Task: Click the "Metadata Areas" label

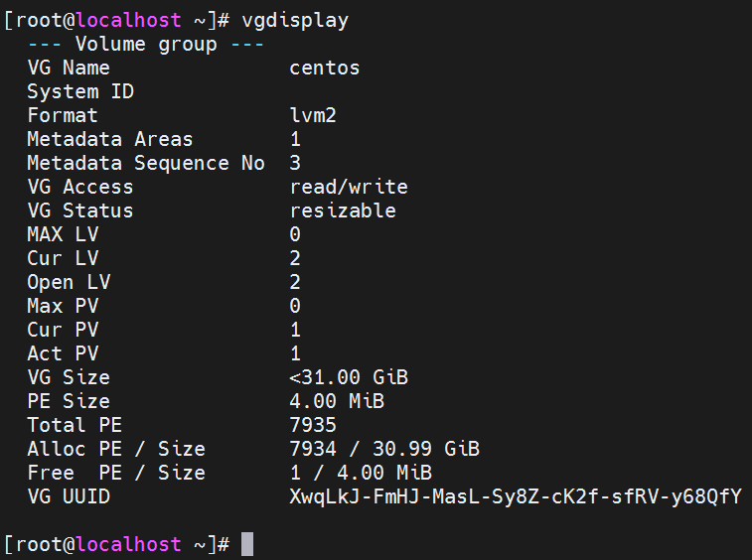Action: point(110,139)
